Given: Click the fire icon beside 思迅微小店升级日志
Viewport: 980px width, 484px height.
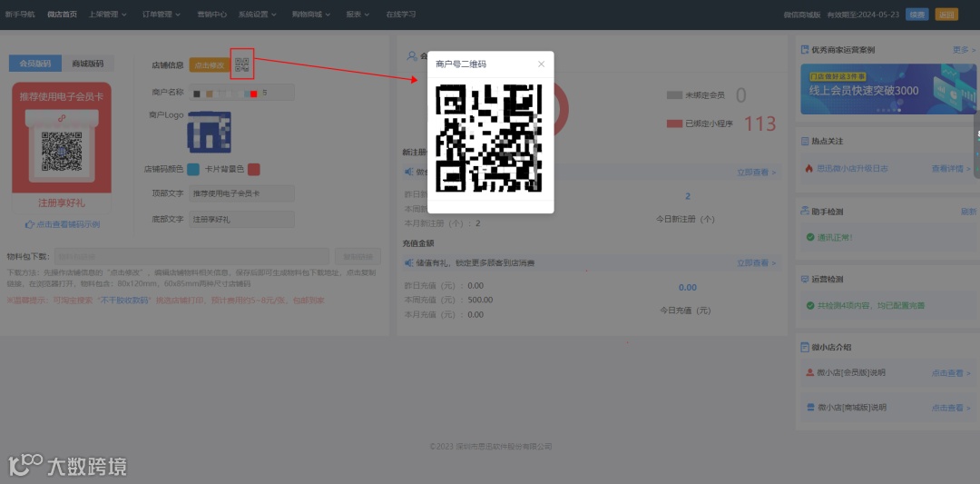Looking at the screenshot, I should (x=808, y=168).
